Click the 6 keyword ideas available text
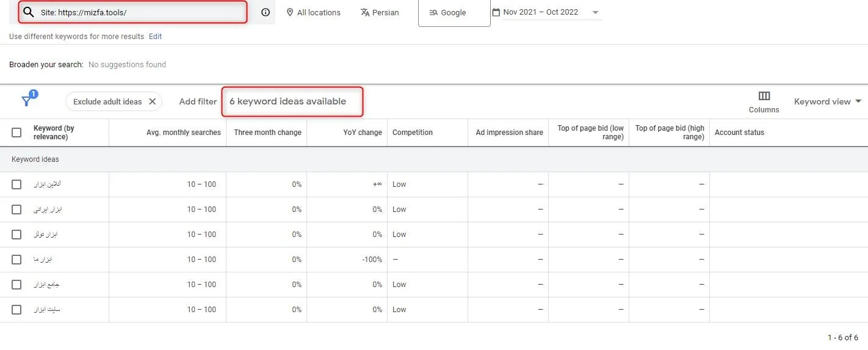The width and height of the screenshot is (868, 350). pos(288,101)
